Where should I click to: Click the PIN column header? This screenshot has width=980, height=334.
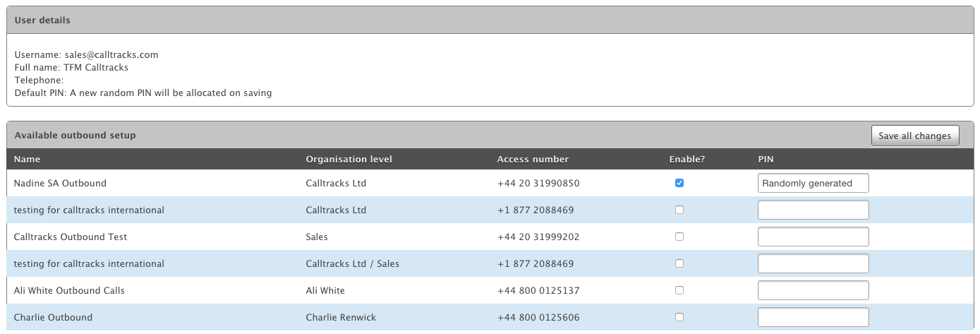point(766,159)
